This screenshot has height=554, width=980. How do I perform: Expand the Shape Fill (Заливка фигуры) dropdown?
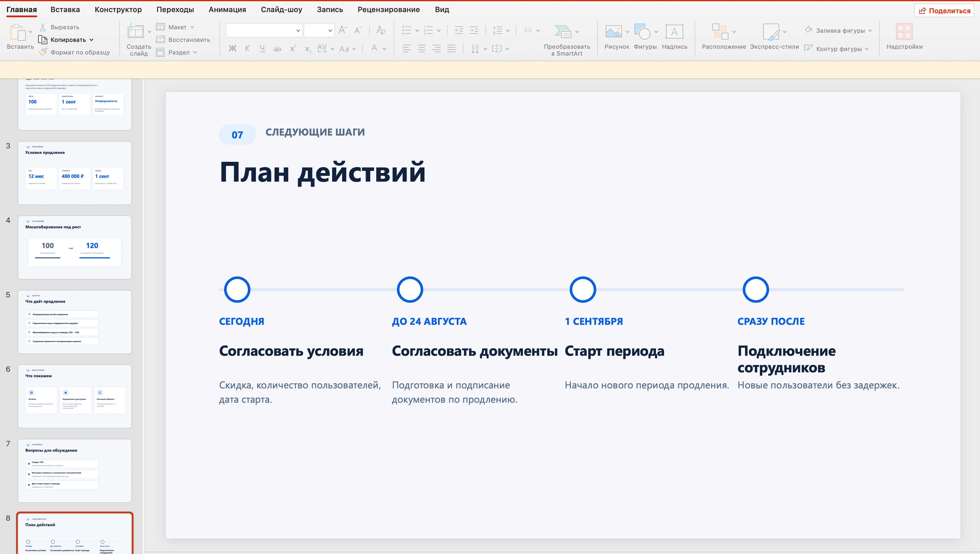click(870, 30)
